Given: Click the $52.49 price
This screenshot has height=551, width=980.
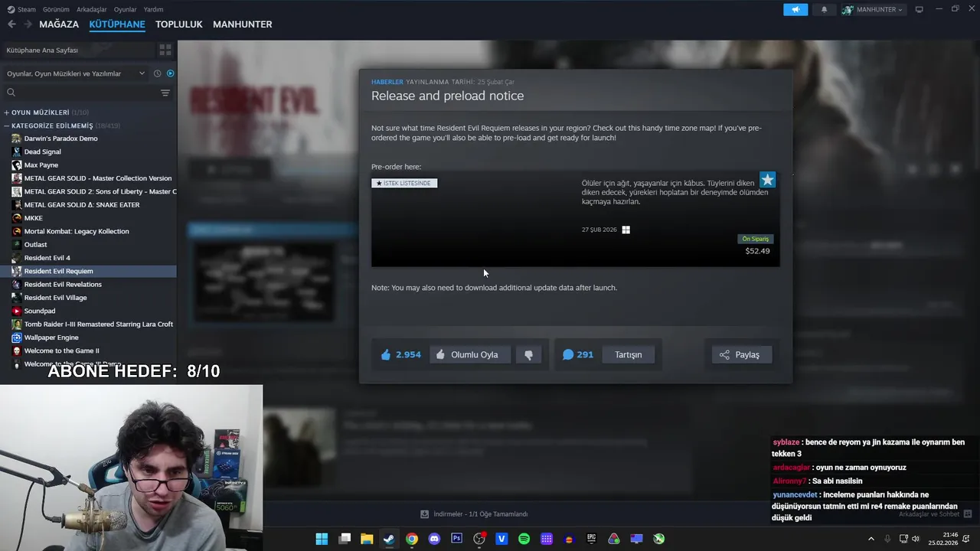Looking at the screenshot, I should coord(757,251).
